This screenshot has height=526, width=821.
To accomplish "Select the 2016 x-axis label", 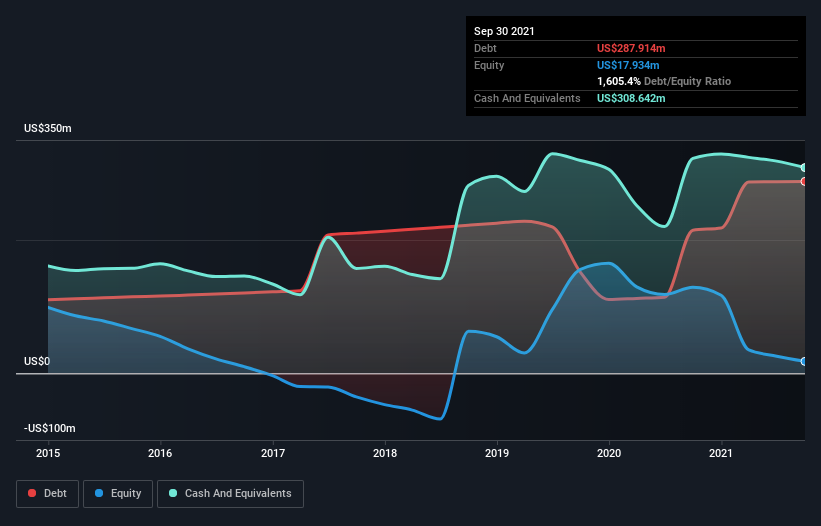I will pyautogui.click(x=160, y=453).
